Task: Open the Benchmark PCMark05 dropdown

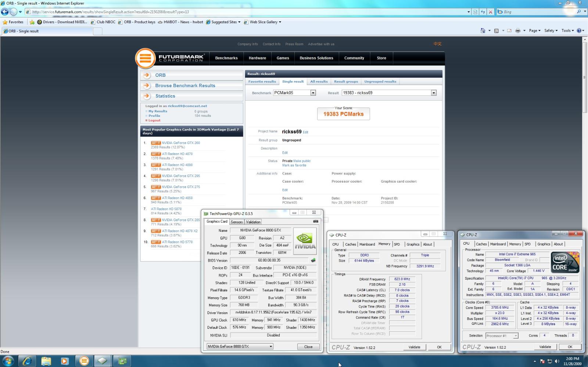Action: [313, 93]
